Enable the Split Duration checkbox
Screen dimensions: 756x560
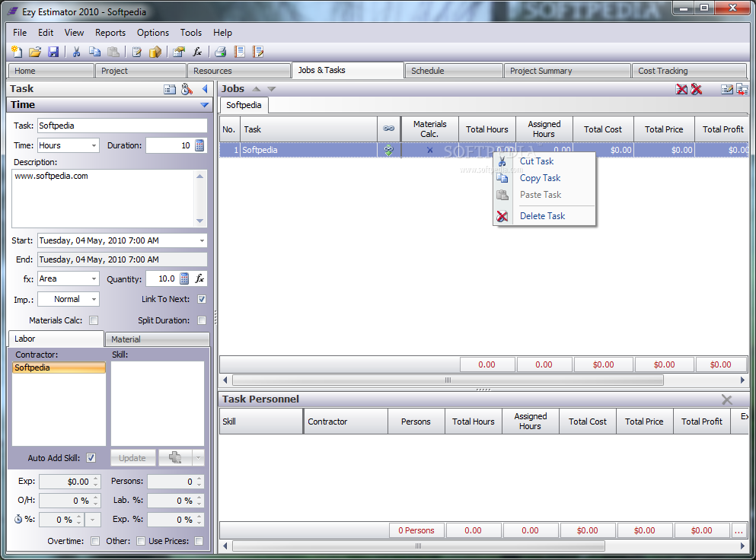(202, 320)
